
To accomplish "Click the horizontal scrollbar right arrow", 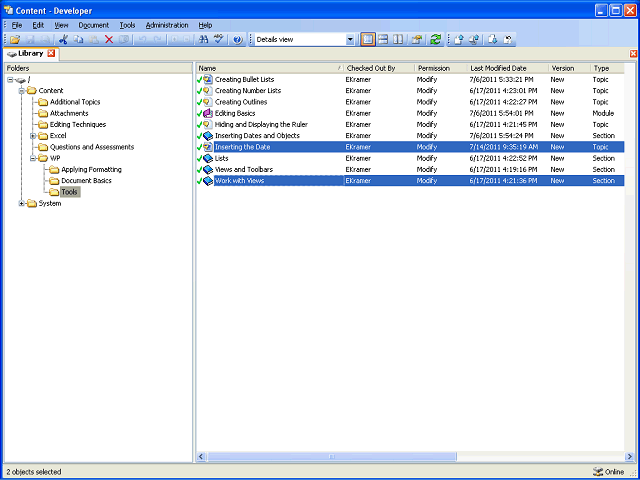I will coord(629,456).
